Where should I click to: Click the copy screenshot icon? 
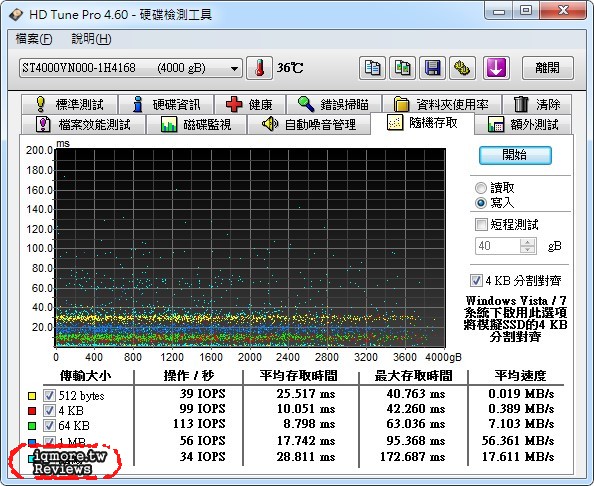402,68
